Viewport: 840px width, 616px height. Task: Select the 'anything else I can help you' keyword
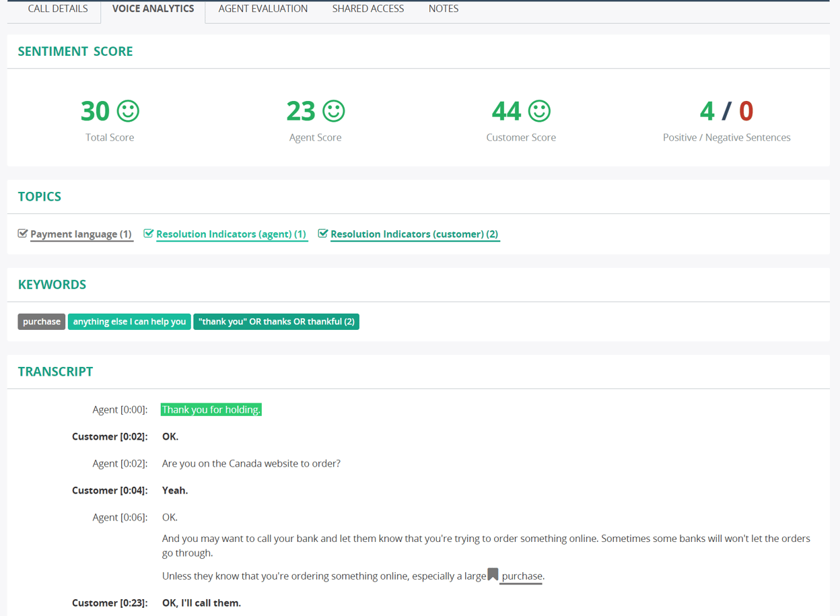[x=129, y=322]
